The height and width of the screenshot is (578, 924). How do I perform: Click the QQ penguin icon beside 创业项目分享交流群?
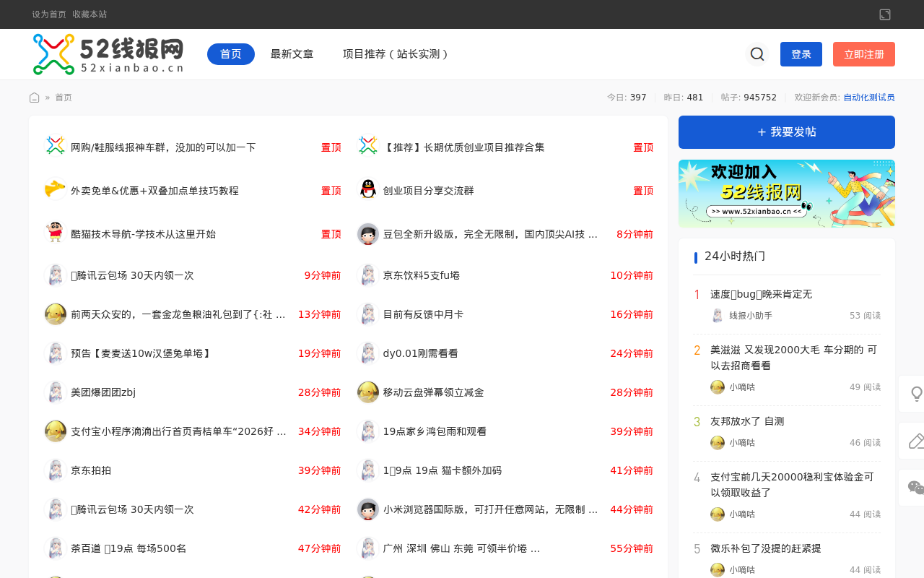[x=367, y=189]
